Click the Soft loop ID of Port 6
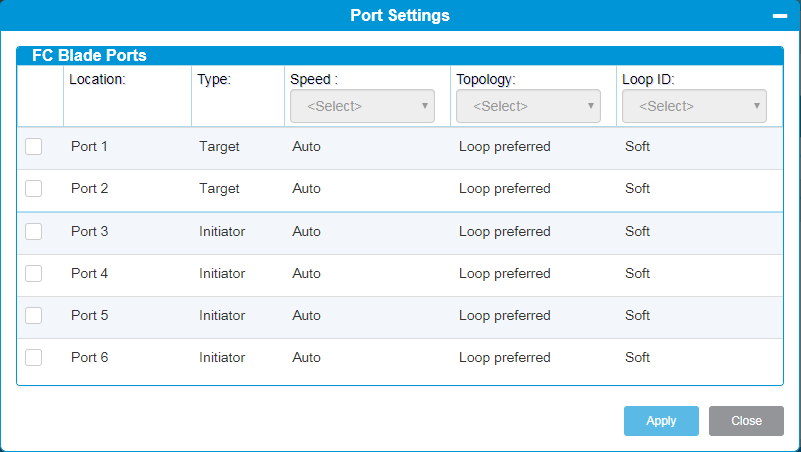 [638, 357]
